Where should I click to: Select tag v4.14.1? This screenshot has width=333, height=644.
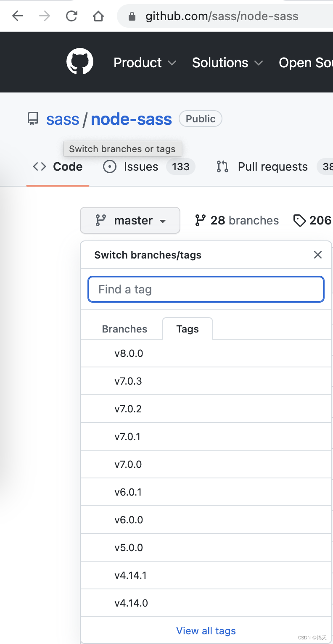(x=131, y=575)
